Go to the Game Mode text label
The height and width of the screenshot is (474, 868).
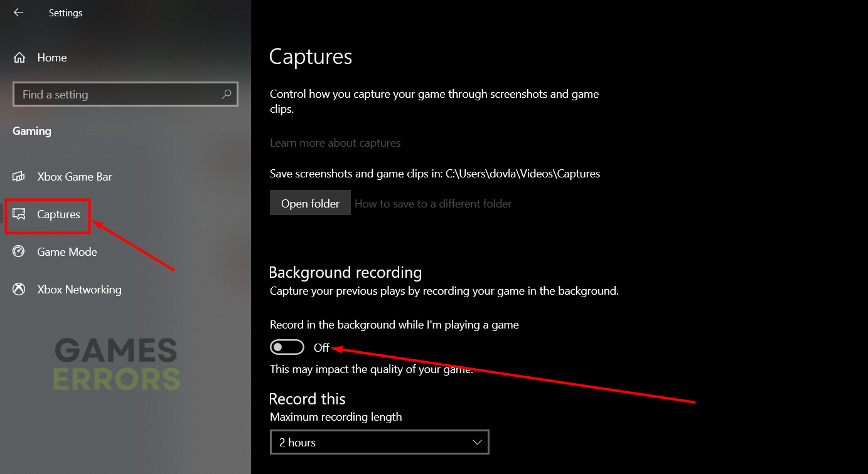67,252
